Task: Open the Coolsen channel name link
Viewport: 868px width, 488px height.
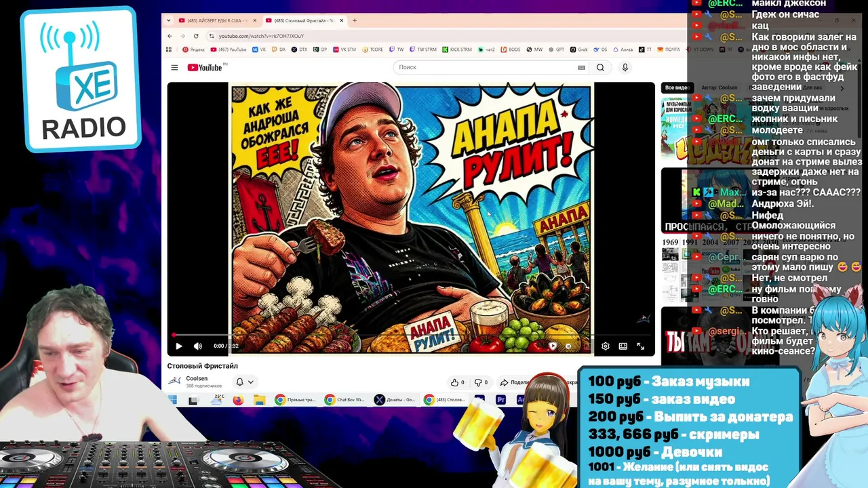Action: click(197, 378)
